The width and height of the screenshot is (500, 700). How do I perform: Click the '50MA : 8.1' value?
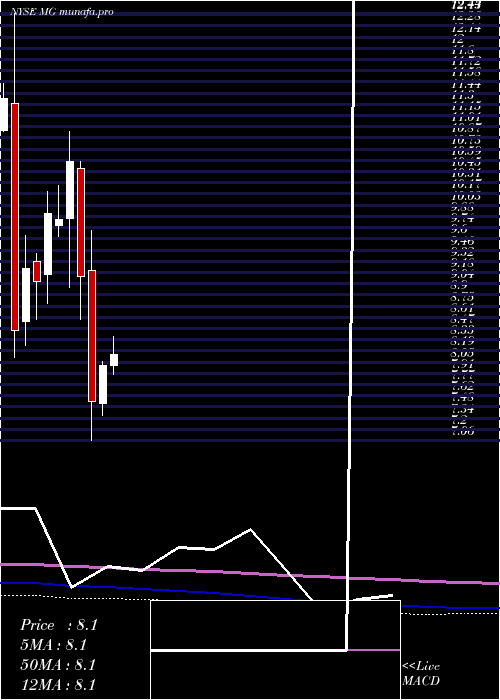[58, 665]
